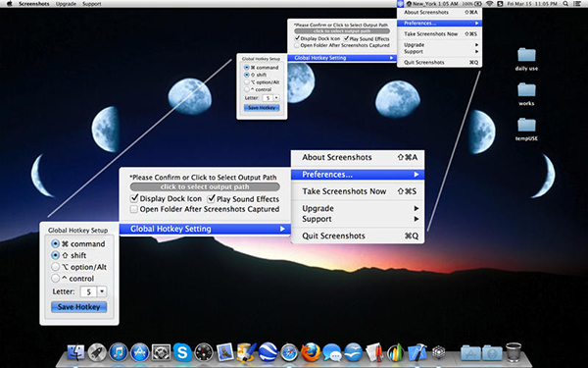This screenshot has height=368, width=588.
Task: Open System Preferences gear icon in Dock
Action: point(162,352)
